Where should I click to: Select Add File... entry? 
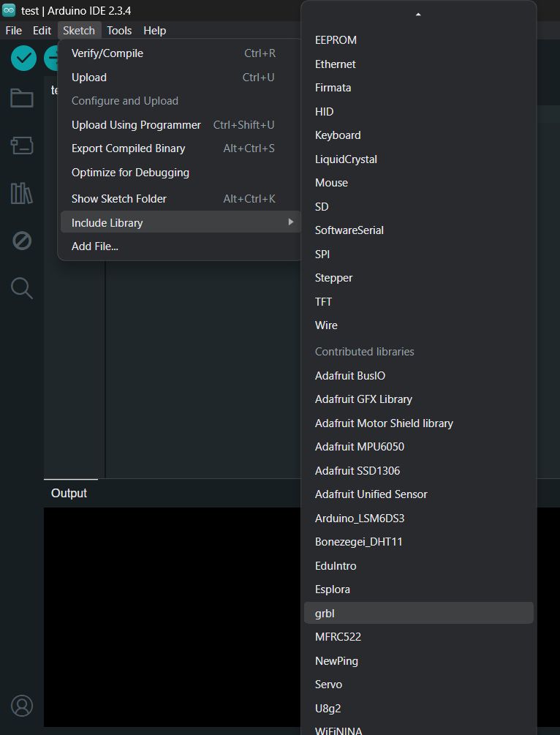pos(181,246)
